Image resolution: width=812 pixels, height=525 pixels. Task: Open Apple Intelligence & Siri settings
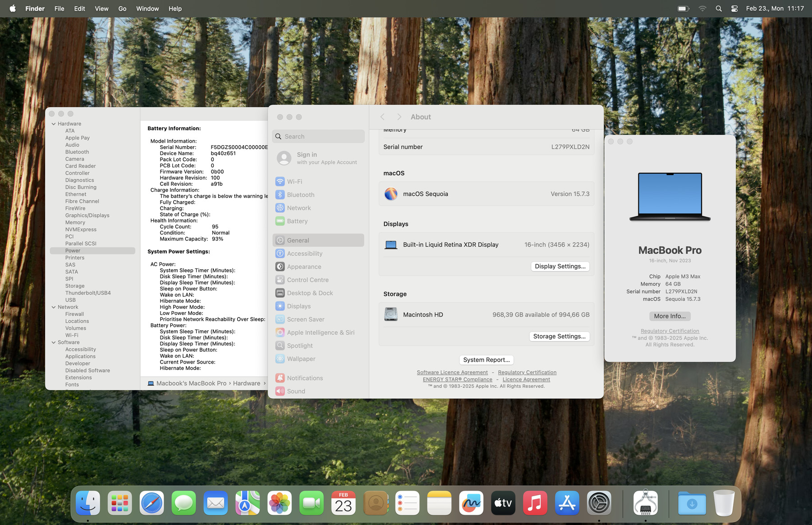[320, 332]
